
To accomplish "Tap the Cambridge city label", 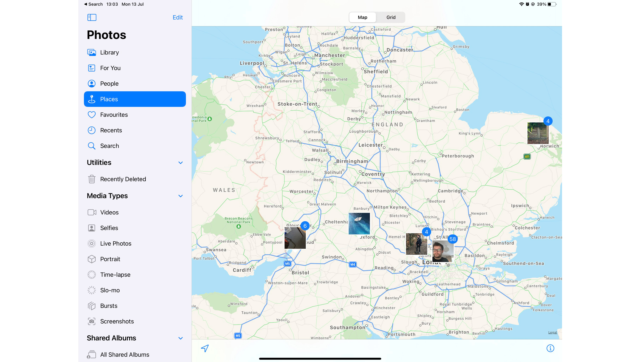I will click(450, 191).
